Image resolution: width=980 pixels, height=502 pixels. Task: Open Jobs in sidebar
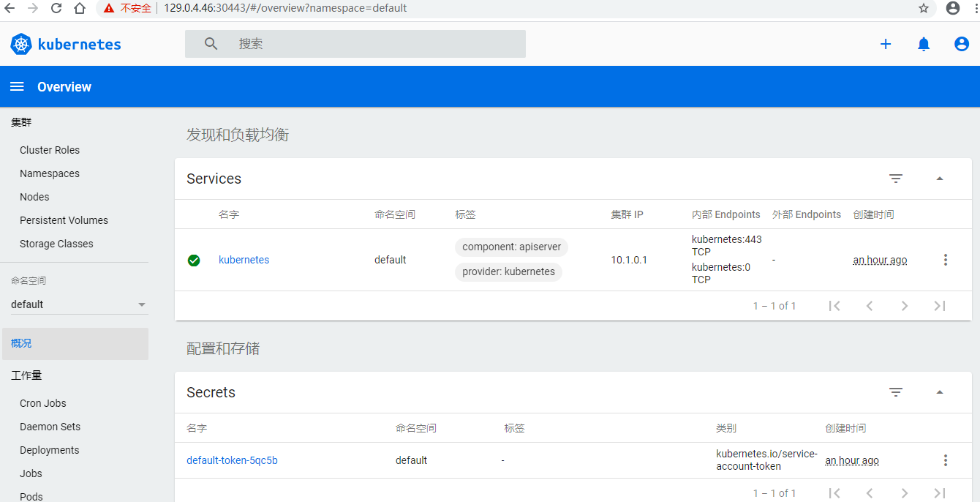pyautogui.click(x=31, y=473)
